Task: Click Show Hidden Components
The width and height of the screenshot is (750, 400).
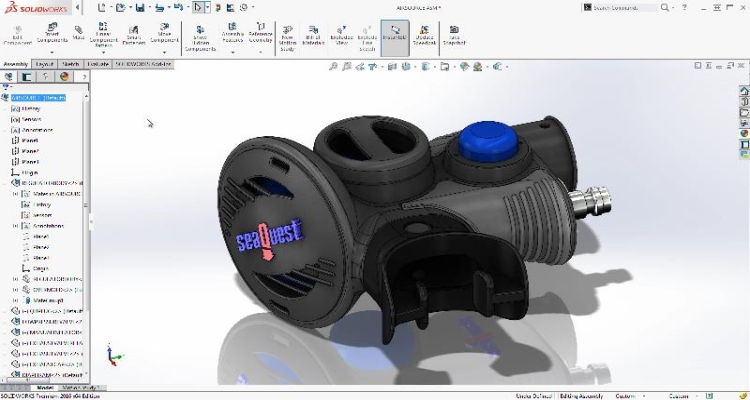Action: point(200,38)
